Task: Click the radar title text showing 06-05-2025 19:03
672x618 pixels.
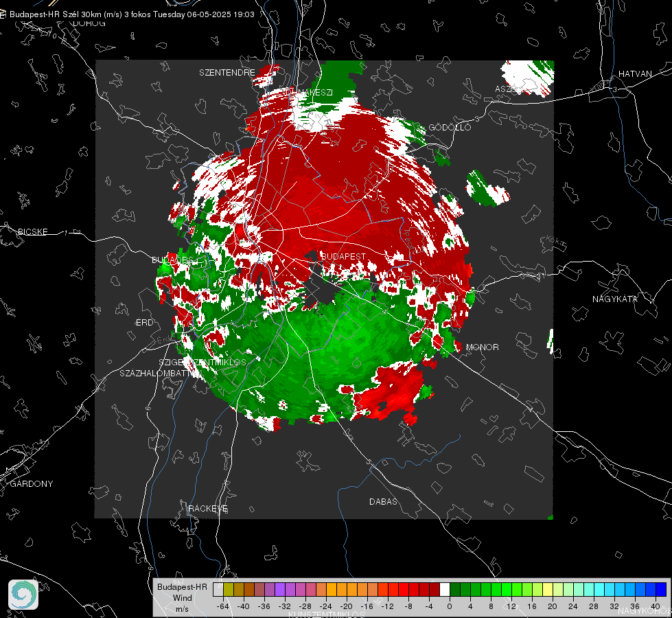Action: point(132,14)
